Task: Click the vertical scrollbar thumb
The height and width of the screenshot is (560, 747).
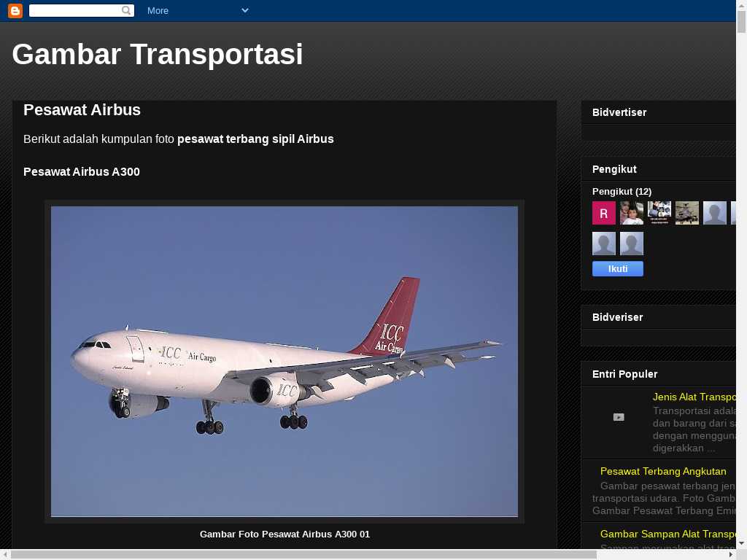Action: coord(741,21)
